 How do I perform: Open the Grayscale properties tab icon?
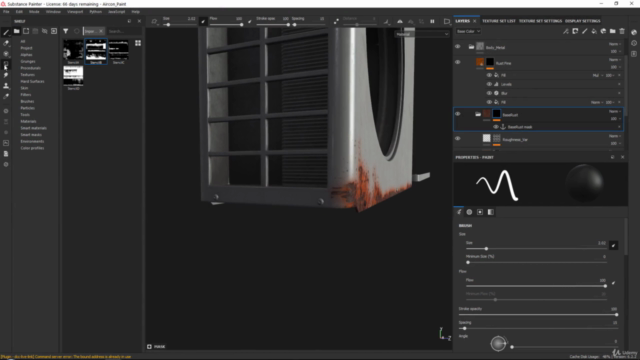(491, 212)
